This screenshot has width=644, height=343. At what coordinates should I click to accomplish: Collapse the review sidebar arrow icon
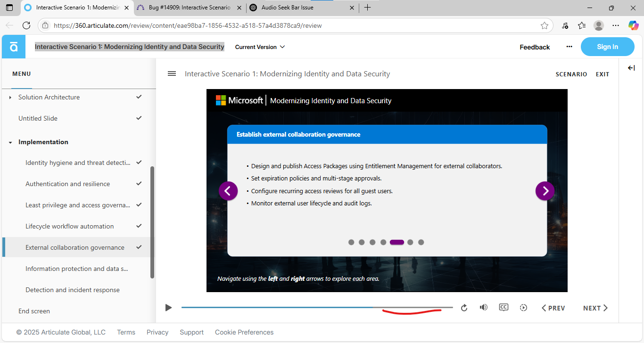[631, 68]
